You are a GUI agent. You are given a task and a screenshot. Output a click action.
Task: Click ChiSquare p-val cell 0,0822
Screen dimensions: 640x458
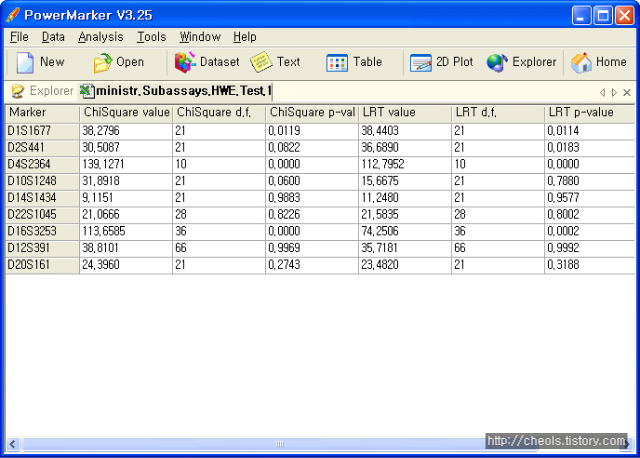click(x=312, y=148)
